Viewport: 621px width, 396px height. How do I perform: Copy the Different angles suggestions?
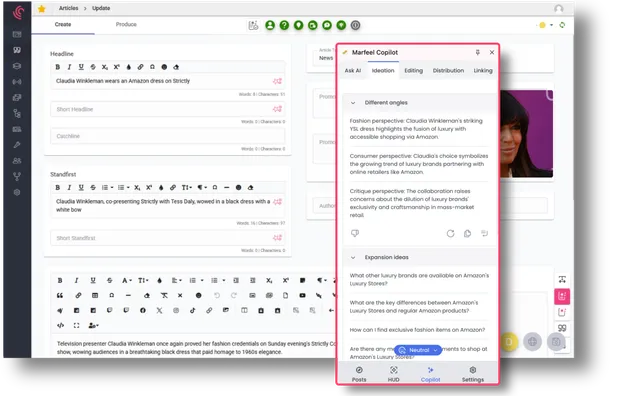coord(467,234)
